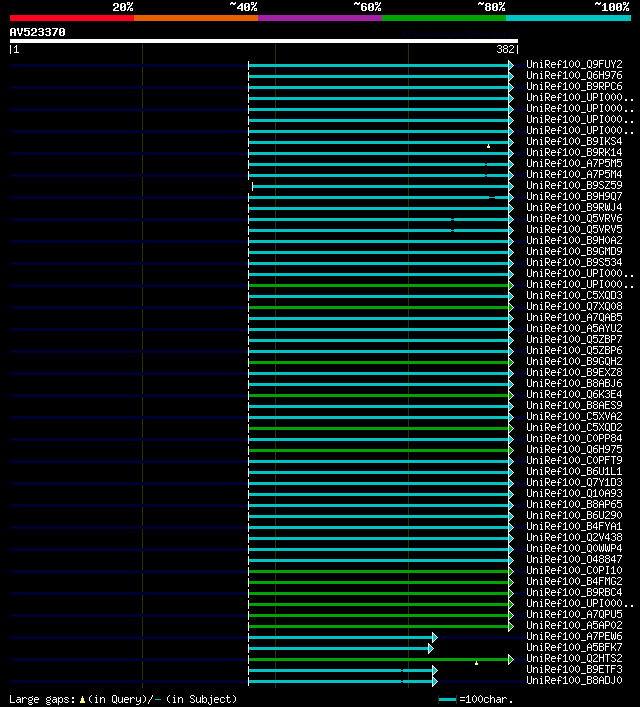Image resolution: width=640 pixels, height=707 pixels.
Task: Click the short cyan alignment bar for A5BFK7
Action: (x=338, y=648)
